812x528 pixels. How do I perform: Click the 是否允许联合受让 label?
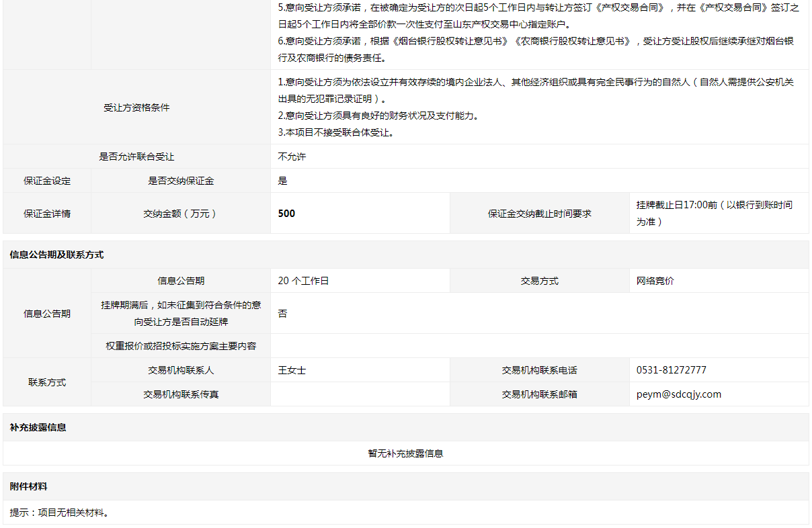[136, 157]
